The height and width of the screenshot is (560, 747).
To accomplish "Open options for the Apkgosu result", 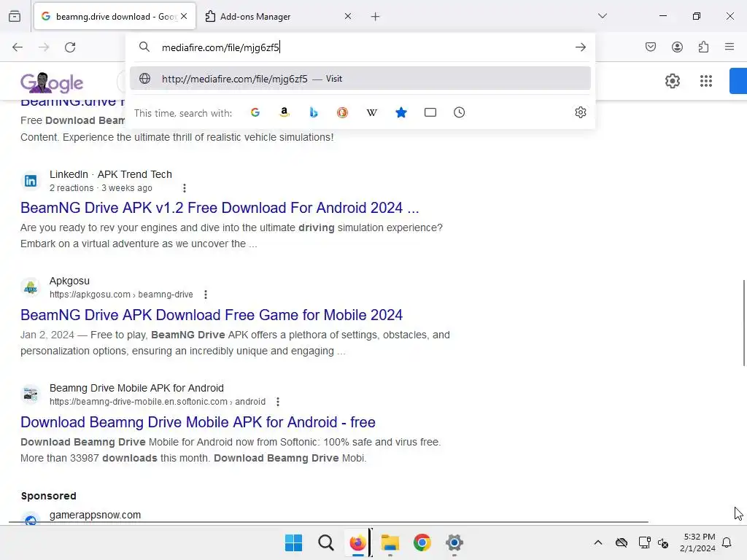I will 206,295.
